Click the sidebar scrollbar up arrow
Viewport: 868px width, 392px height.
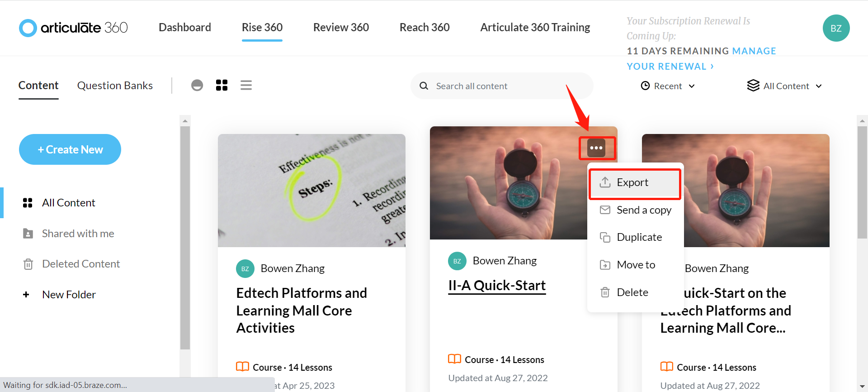click(x=185, y=121)
